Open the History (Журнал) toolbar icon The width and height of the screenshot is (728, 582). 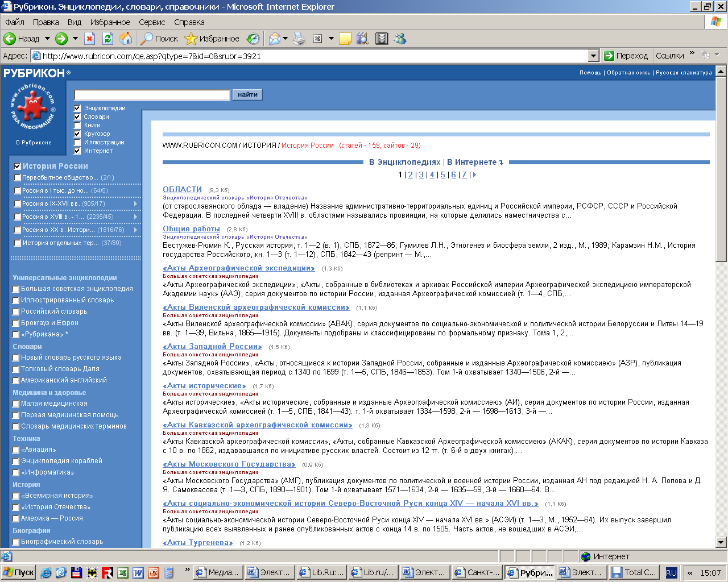pyautogui.click(x=253, y=39)
